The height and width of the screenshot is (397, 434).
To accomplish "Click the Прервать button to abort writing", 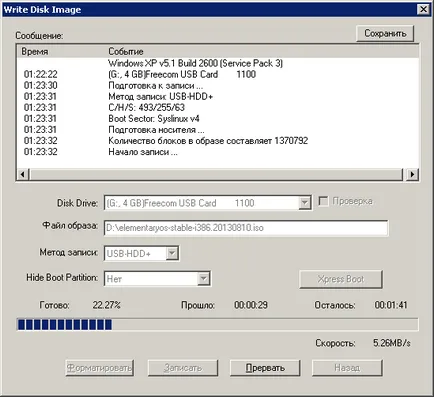I will [x=265, y=368].
